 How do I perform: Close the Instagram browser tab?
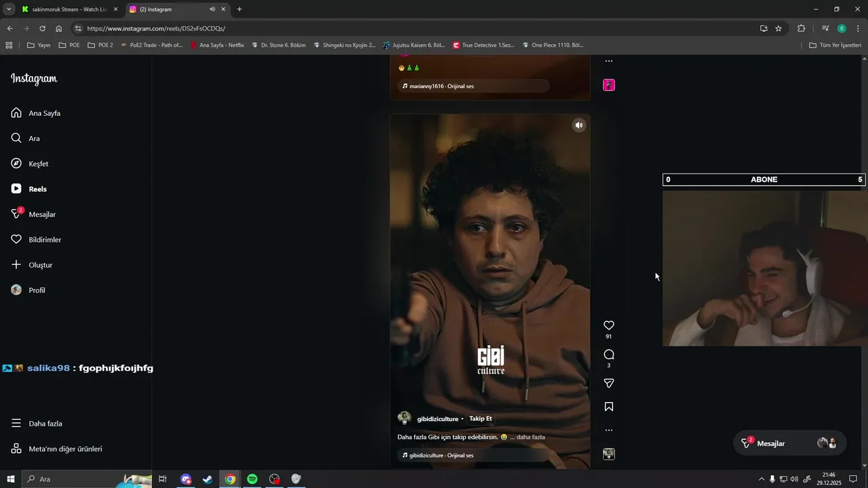[223, 9]
